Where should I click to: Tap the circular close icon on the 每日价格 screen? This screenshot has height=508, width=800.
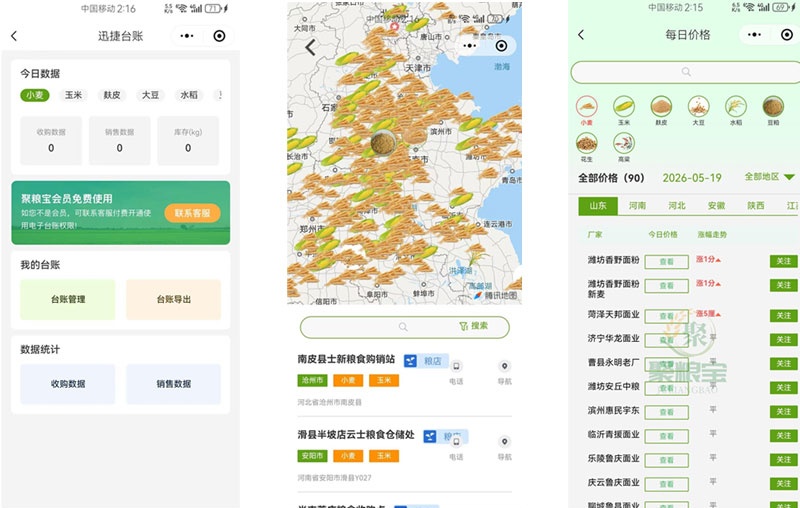pos(787,35)
